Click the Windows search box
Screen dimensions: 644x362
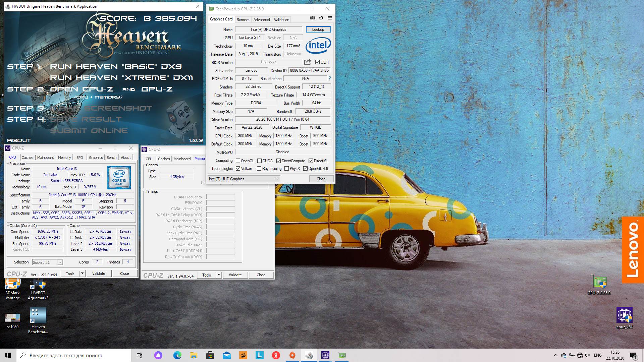tap(74, 355)
